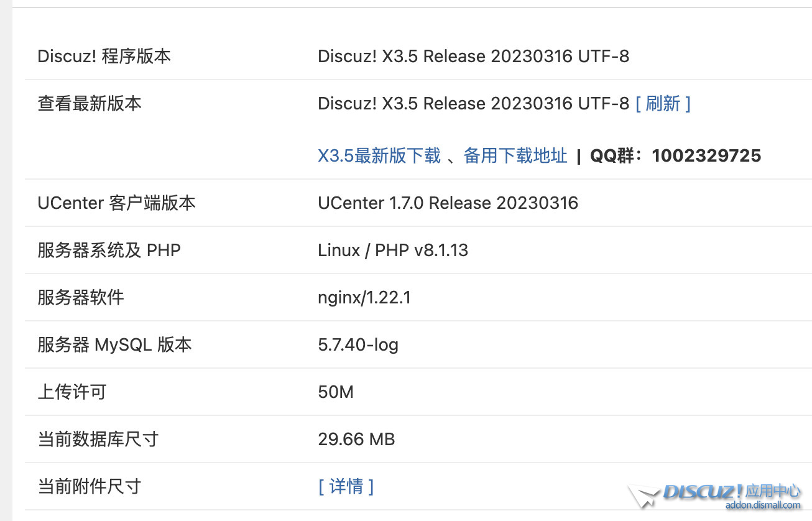
Task: Select the 服务器软件 row label
Action: click(80, 297)
